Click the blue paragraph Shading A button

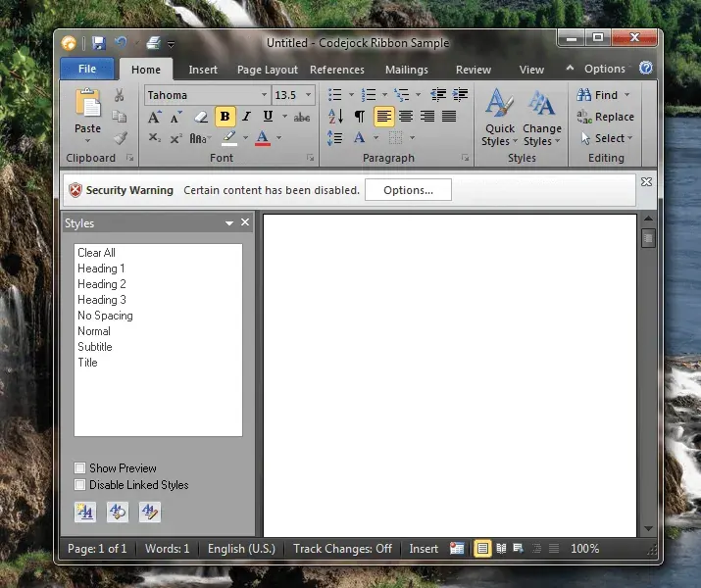[x=360, y=138]
